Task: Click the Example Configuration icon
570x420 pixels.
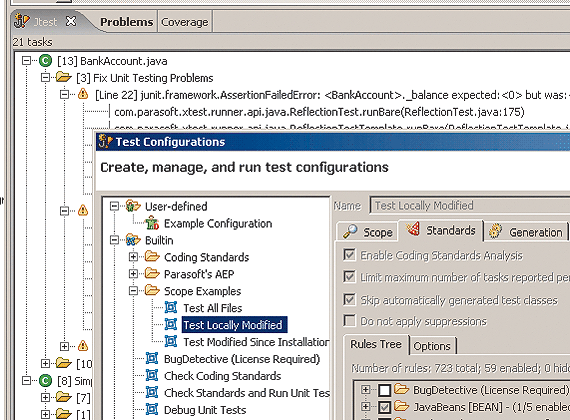Action: (152, 223)
